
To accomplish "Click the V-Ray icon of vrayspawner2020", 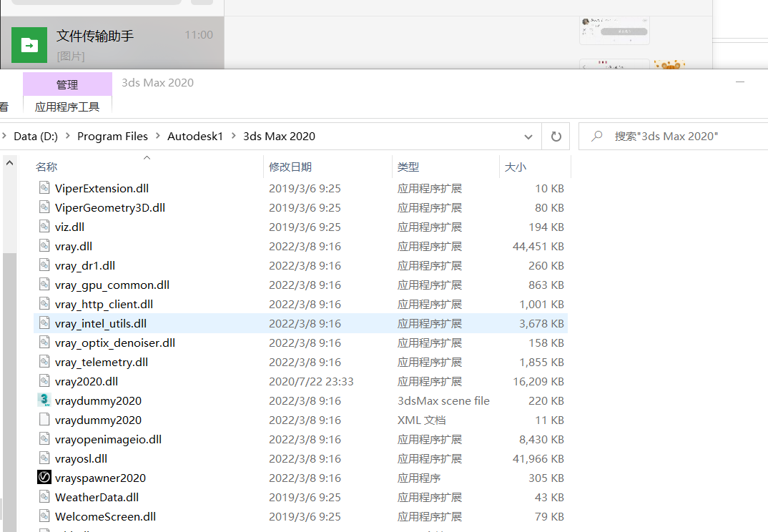I will click(x=44, y=477).
